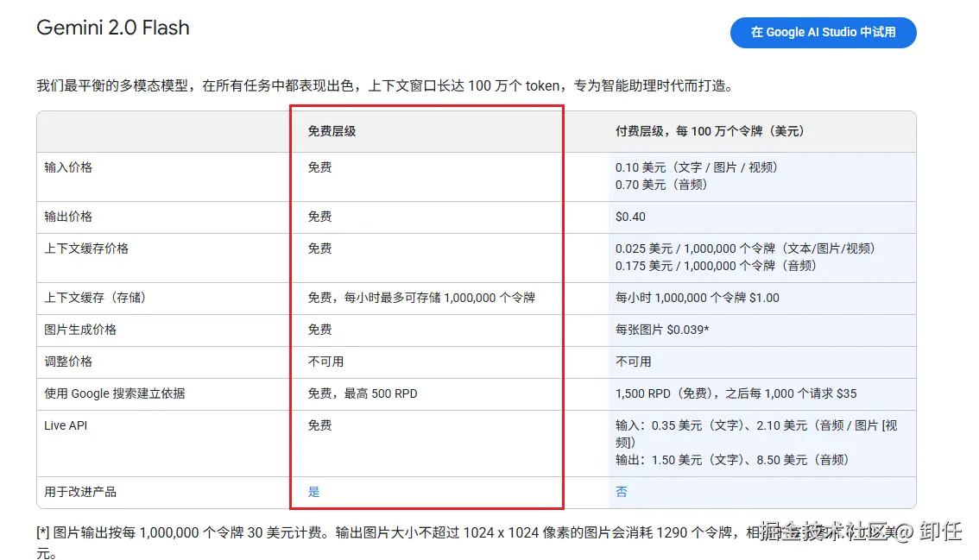
Task: Click the 上下文缓存价格 row label
Action: (x=86, y=249)
